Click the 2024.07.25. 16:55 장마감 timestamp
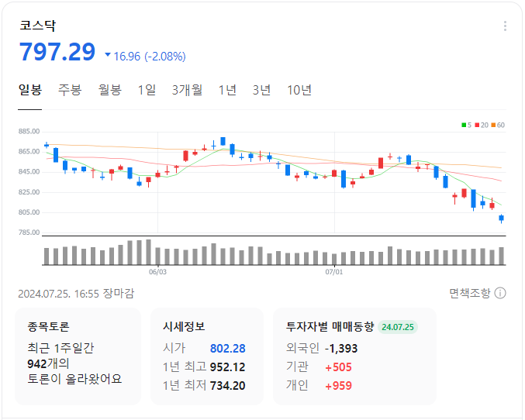 76,294
